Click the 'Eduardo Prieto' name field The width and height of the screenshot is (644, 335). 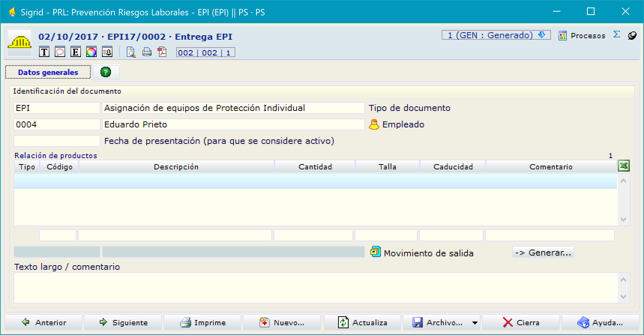[233, 124]
